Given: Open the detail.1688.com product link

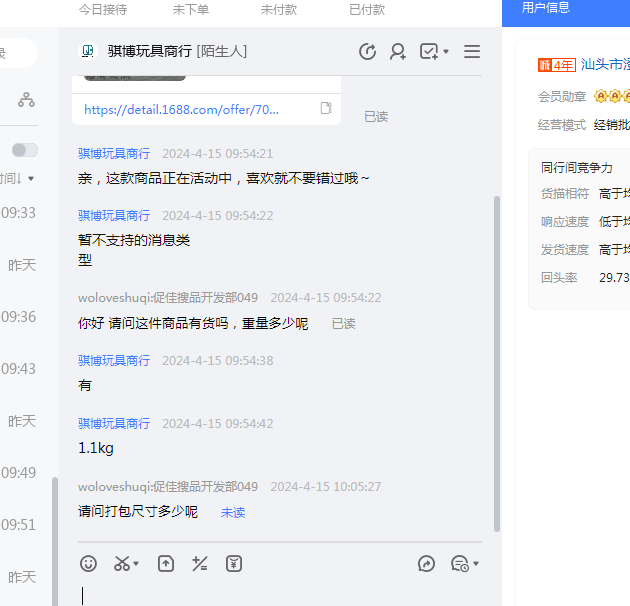Looking at the screenshot, I should [181, 110].
